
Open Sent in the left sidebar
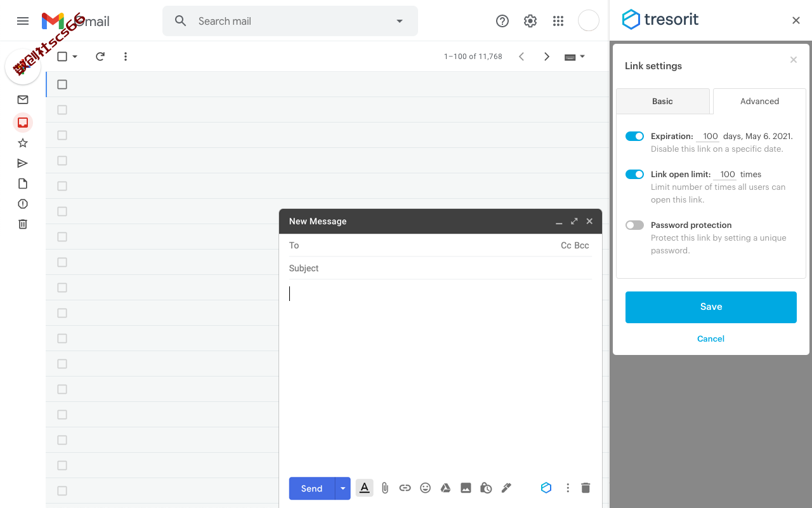tap(23, 163)
